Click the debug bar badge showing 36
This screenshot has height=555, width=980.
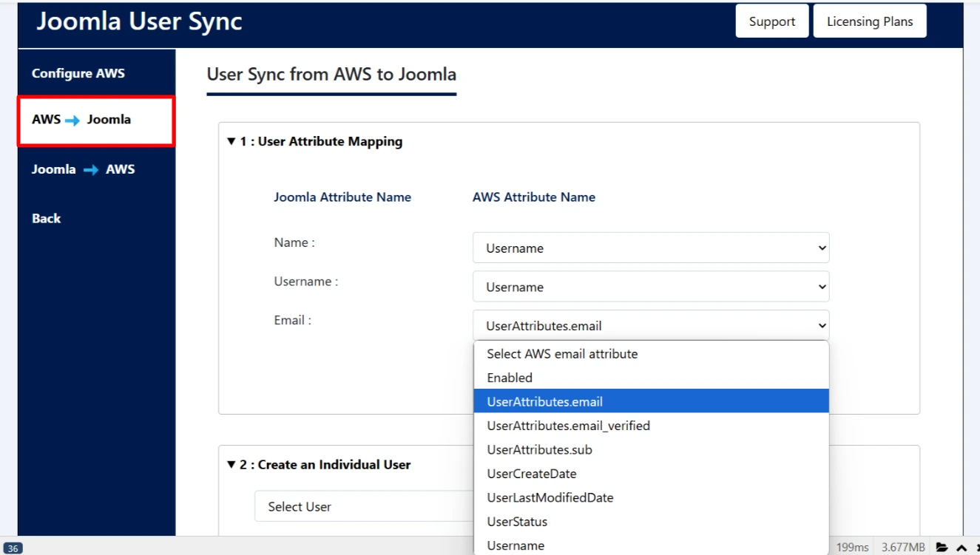(x=13, y=548)
